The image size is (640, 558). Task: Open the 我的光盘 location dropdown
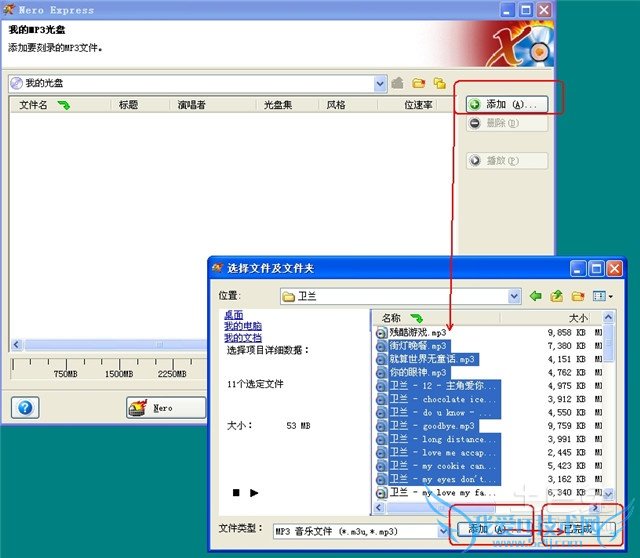click(x=380, y=84)
